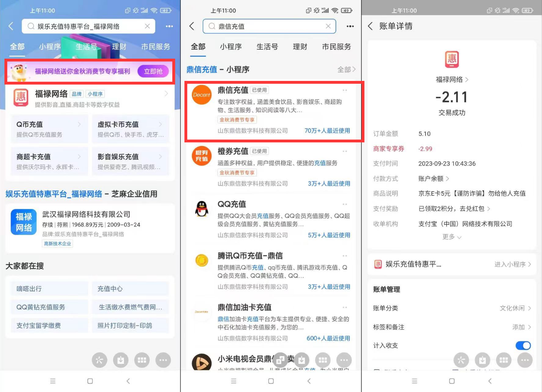
Task: Go back from the 鼎信充值 search screen
Action: click(192, 26)
